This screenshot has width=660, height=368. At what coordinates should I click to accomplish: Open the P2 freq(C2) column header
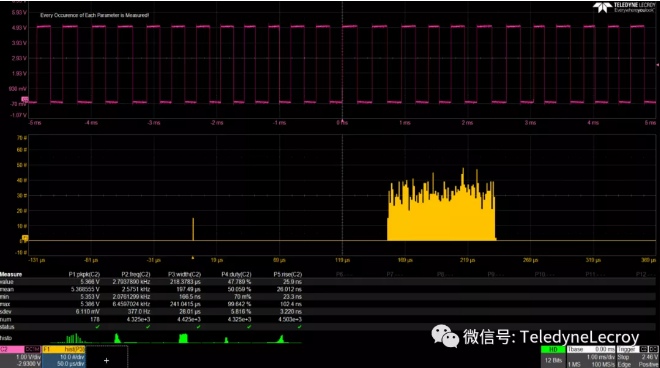(x=136, y=275)
